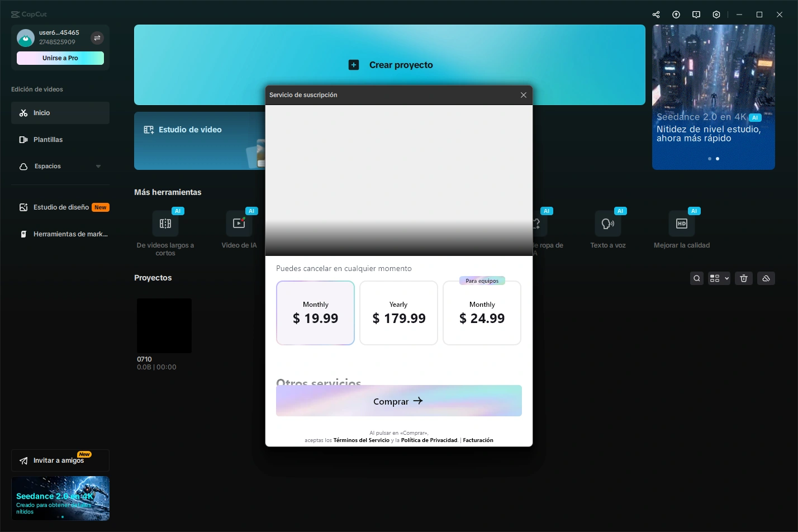This screenshot has height=532, width=798.
Task: Open the 0710 project thumbnail
Action: (x=164, y=326)
